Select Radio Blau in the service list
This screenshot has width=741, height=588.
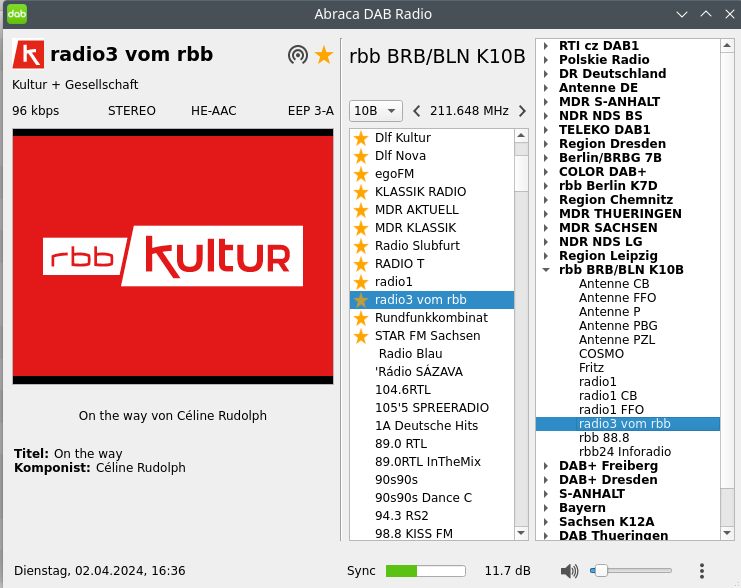point(410,354)
